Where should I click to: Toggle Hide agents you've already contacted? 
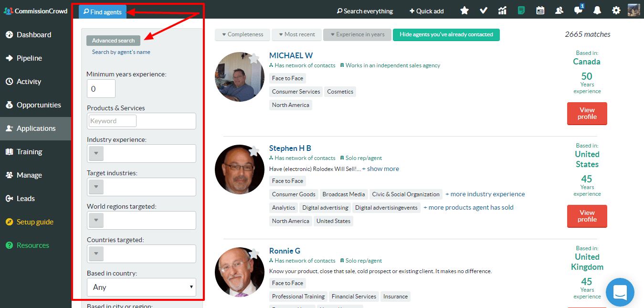[x=446, y=34]
